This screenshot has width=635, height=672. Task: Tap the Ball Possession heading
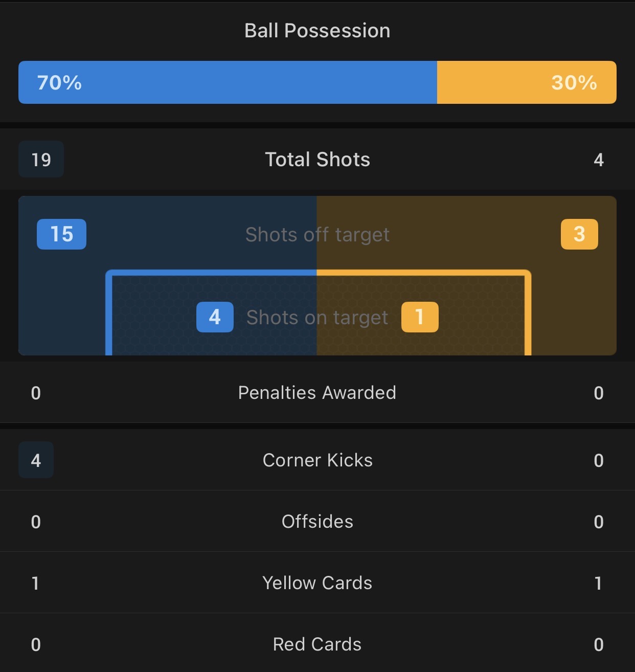pos(318,31)
